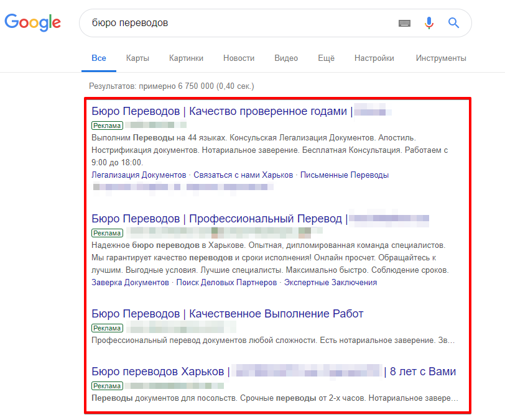
Task: Activate voice search with the microphone icon
Action: coord(429,22)
